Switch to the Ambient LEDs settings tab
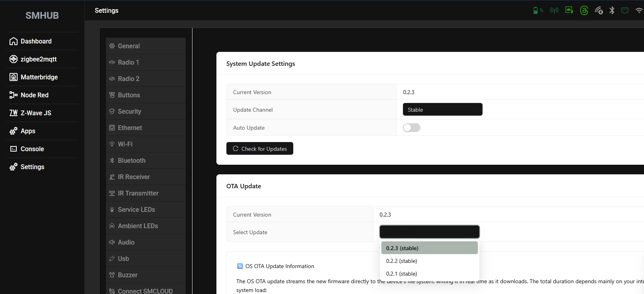Screen dimensions: 644x294 click(138, 226)
